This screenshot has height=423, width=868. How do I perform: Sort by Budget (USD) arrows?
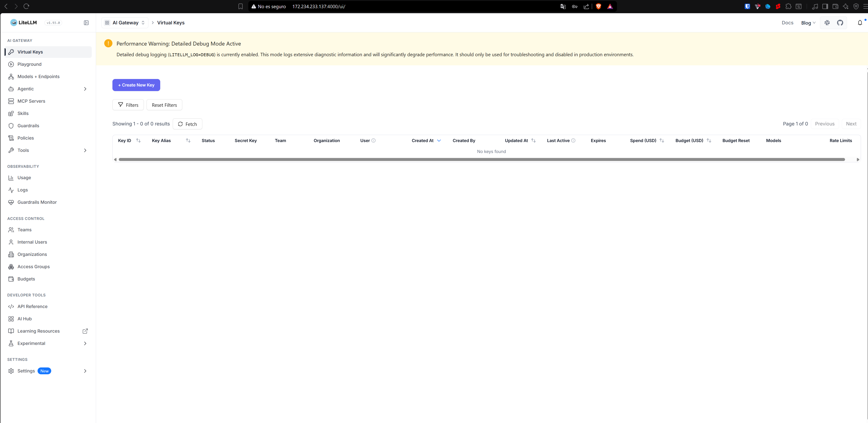(x=709, y=140)
